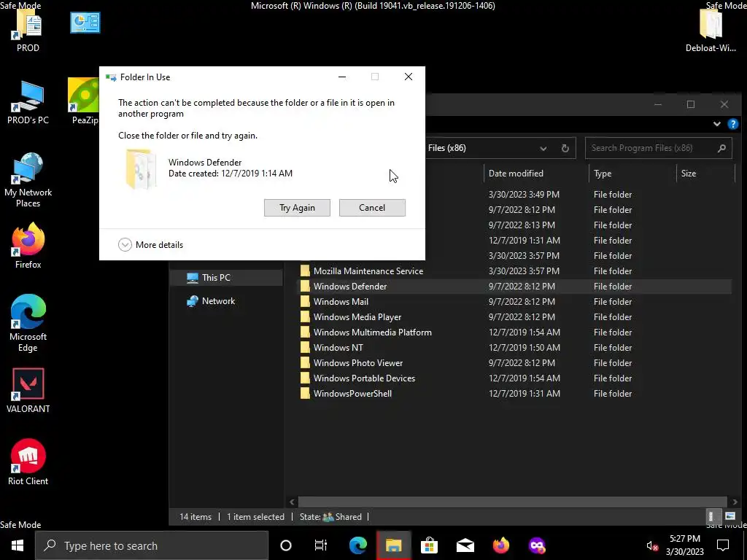Select the PeaZip desktop shortcut

[84, 101]
